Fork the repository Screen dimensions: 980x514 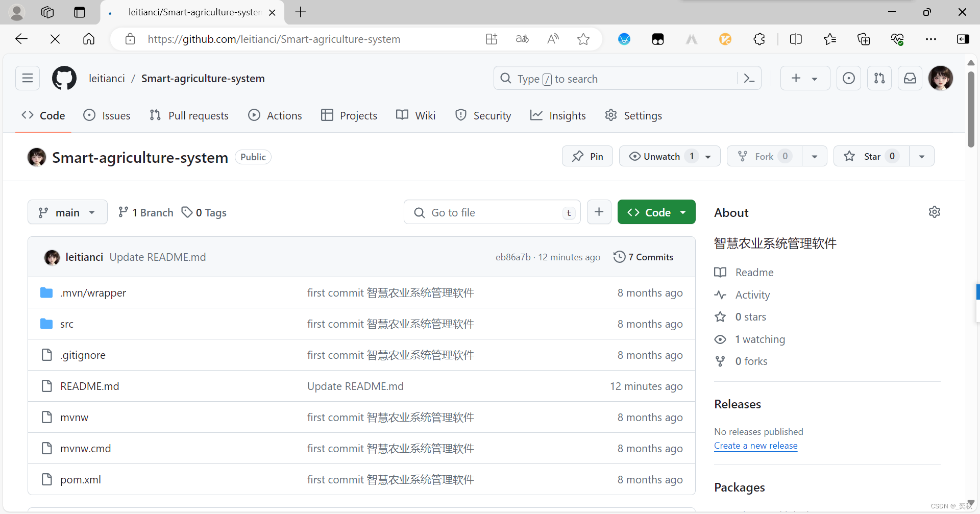765,156
